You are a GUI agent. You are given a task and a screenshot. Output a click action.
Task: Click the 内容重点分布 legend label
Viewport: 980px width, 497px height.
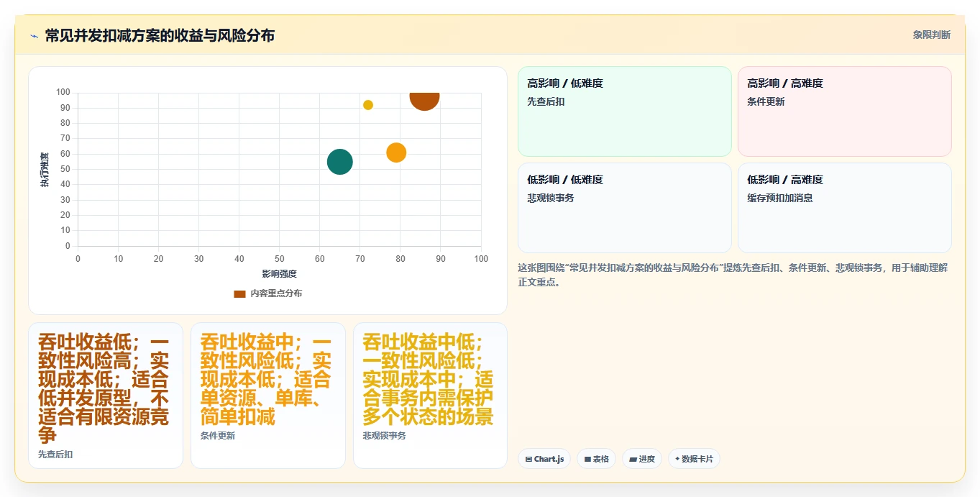[276, 293]
